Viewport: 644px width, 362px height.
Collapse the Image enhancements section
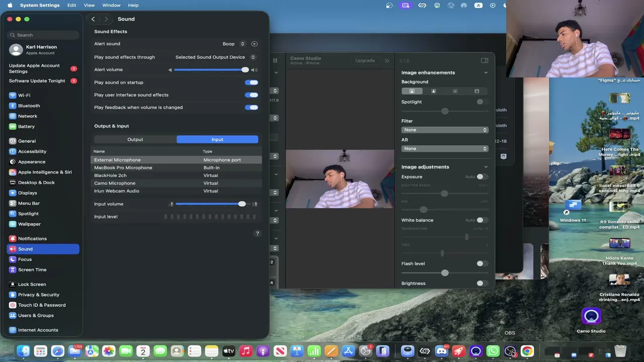click(x=486, y=72)
